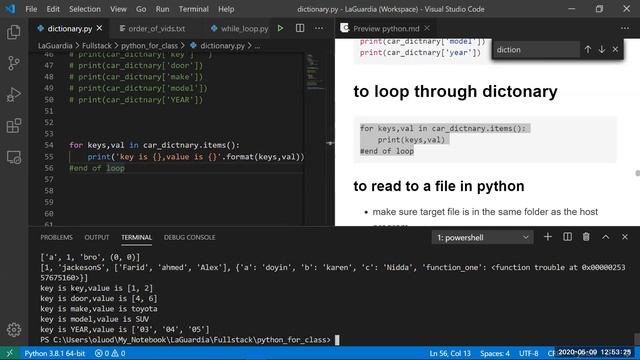Go to next find match
The height and width of the screenshot is (360, 640).
602,49
